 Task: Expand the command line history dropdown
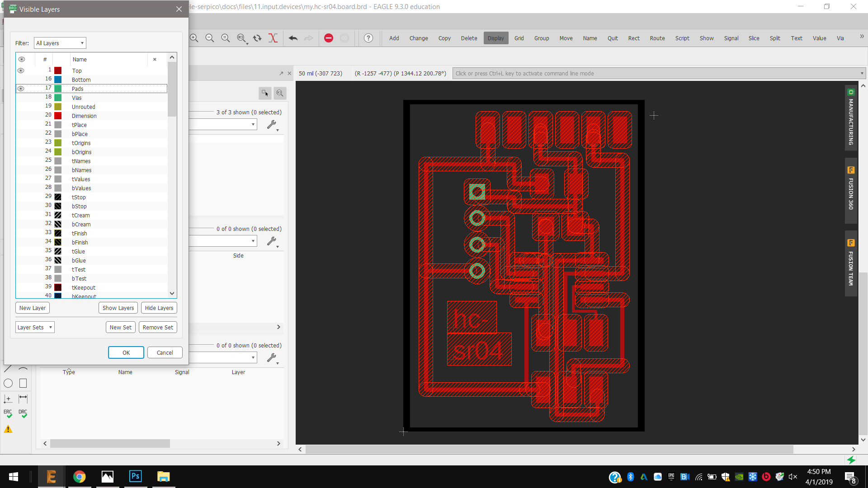pos(862,73)
